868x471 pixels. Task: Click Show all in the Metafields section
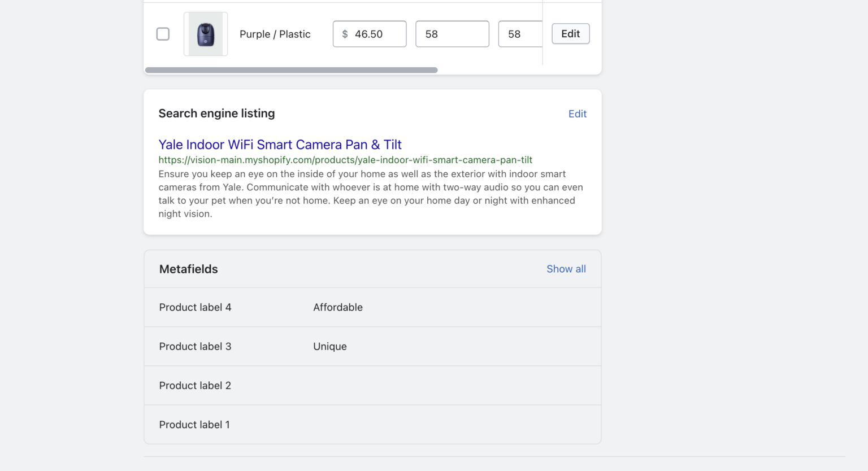566,269
